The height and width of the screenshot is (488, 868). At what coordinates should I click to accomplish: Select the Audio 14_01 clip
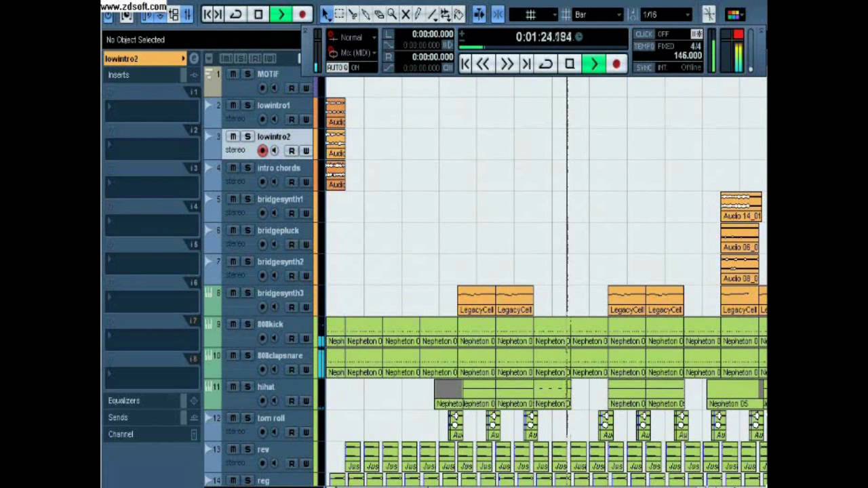[x=741, y=207]
